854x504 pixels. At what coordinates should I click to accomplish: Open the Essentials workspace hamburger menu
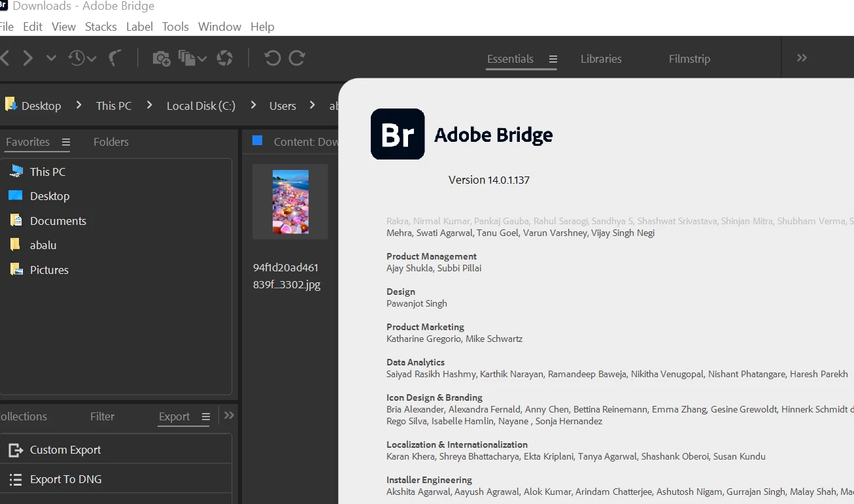coord(553,59)
